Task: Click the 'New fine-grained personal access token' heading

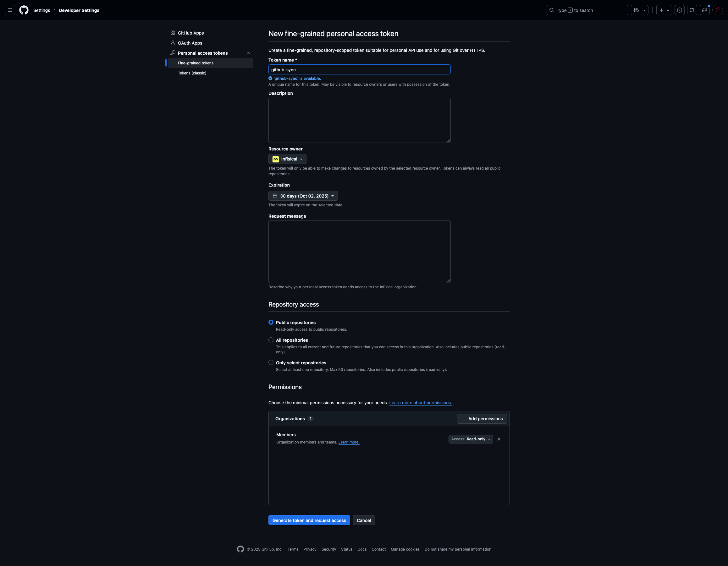Action: pos(333,34)
